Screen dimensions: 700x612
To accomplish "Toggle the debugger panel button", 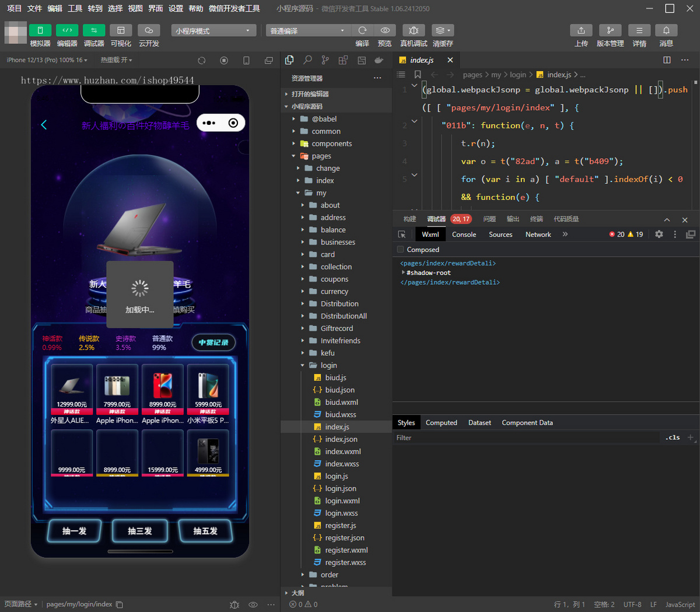I will click(94, 30).
